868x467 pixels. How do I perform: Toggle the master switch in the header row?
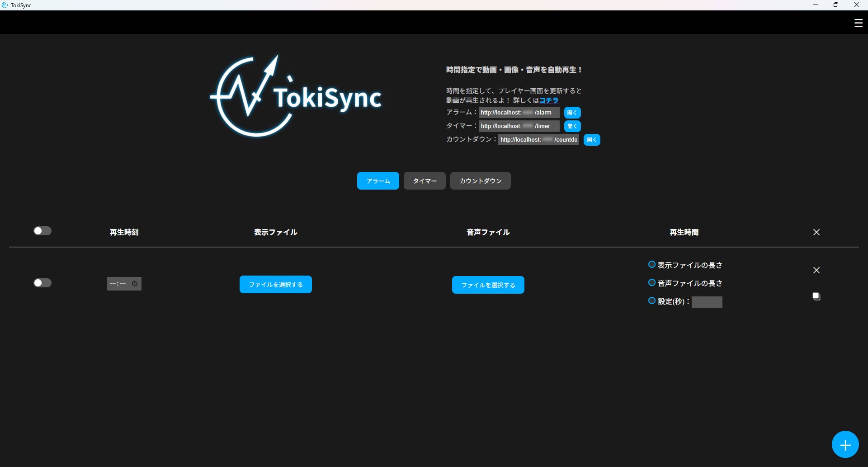[42, 231]
